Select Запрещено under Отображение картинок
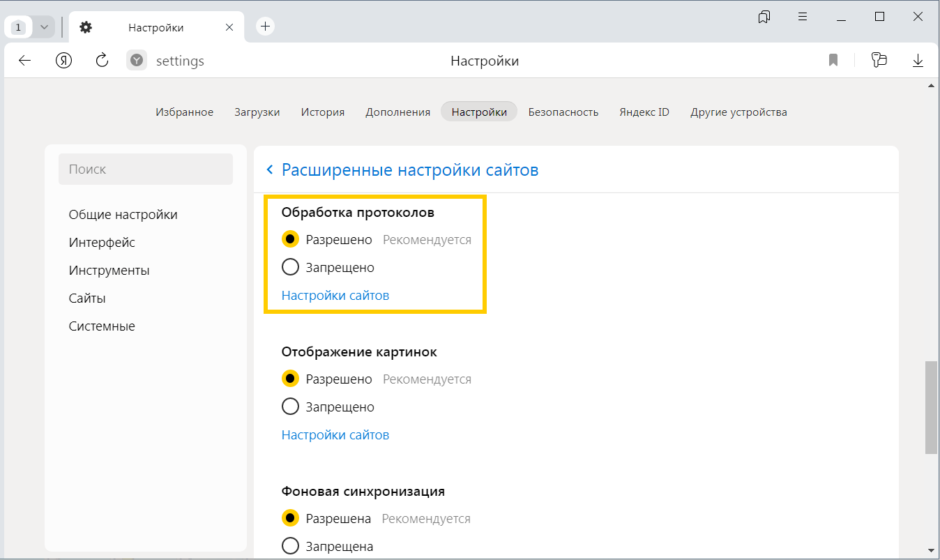940x560 pixels. click(290, 407)
